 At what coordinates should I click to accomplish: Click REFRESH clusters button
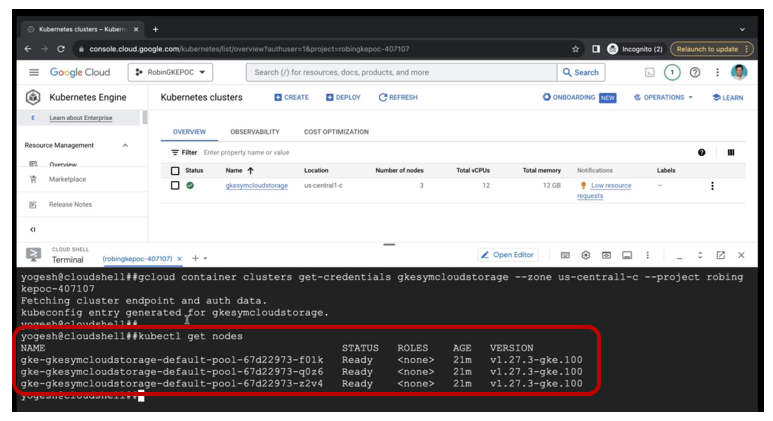pos(398,98)
